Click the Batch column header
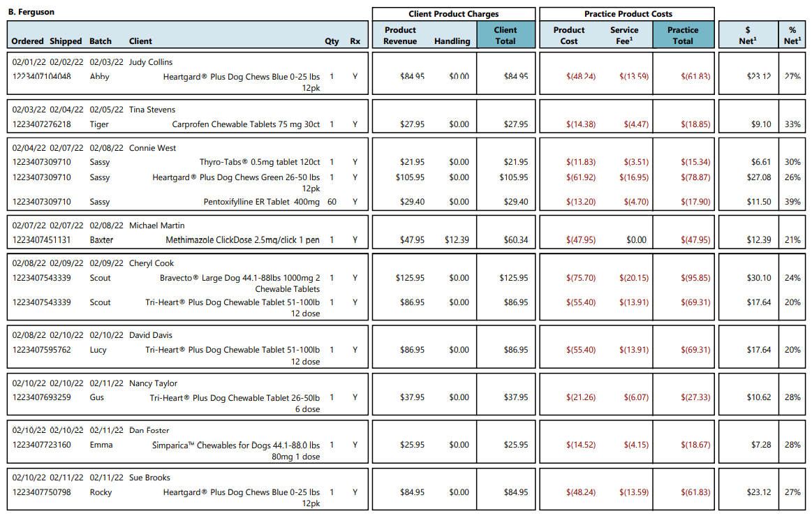Screen dimensions: 812x516 [x=101, y=41]
